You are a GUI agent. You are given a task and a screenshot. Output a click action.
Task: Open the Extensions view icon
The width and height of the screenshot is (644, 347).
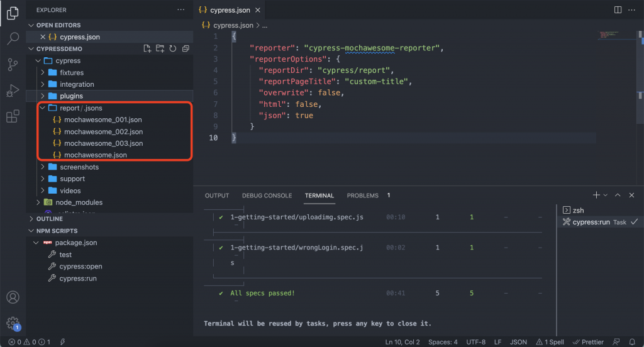coord(13,116)
